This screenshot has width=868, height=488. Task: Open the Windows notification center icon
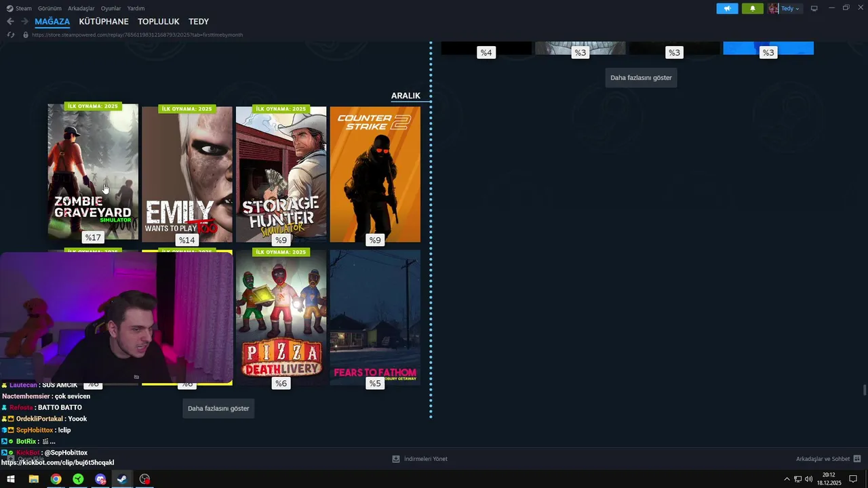tap(854, 479)
